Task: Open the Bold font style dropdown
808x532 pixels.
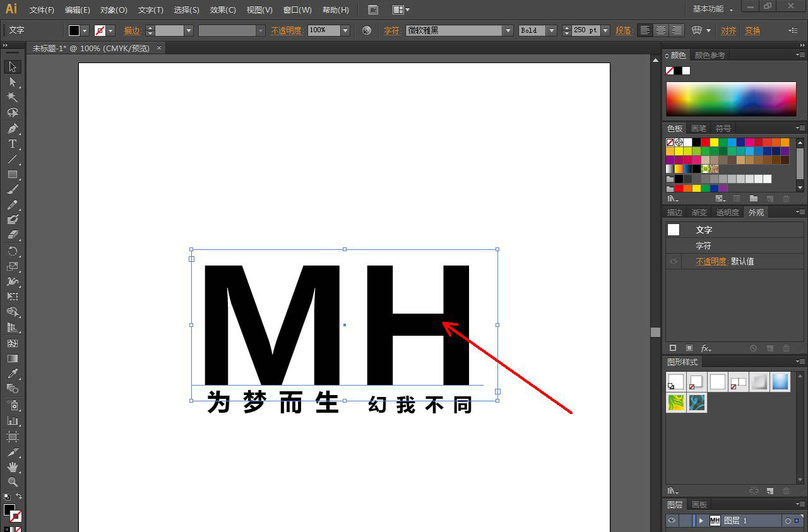Action: [552, 30]
